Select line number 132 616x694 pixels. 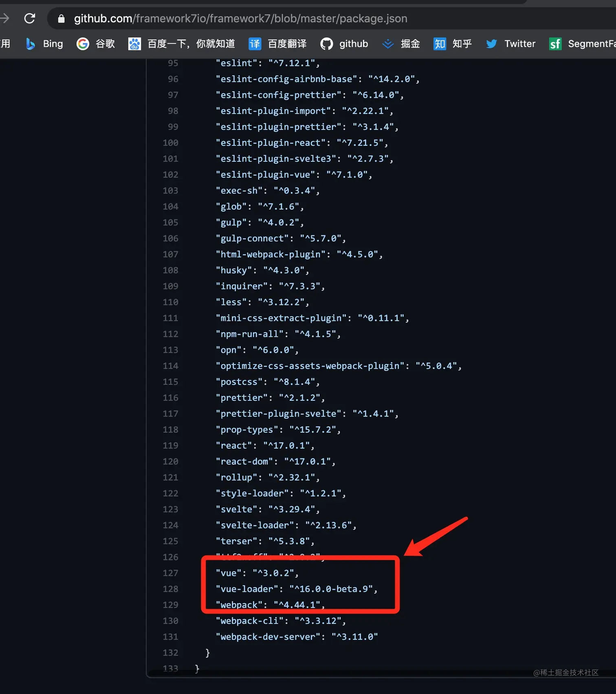click(170, 653)
